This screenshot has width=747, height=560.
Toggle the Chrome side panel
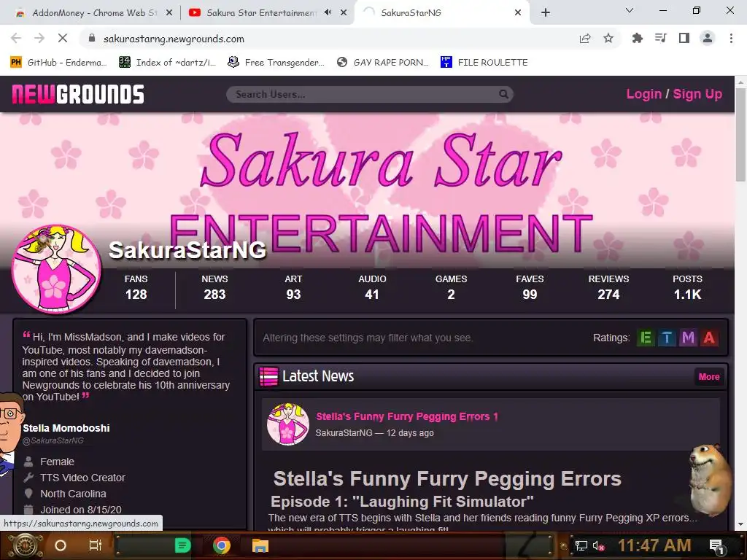tap(684, 38)
